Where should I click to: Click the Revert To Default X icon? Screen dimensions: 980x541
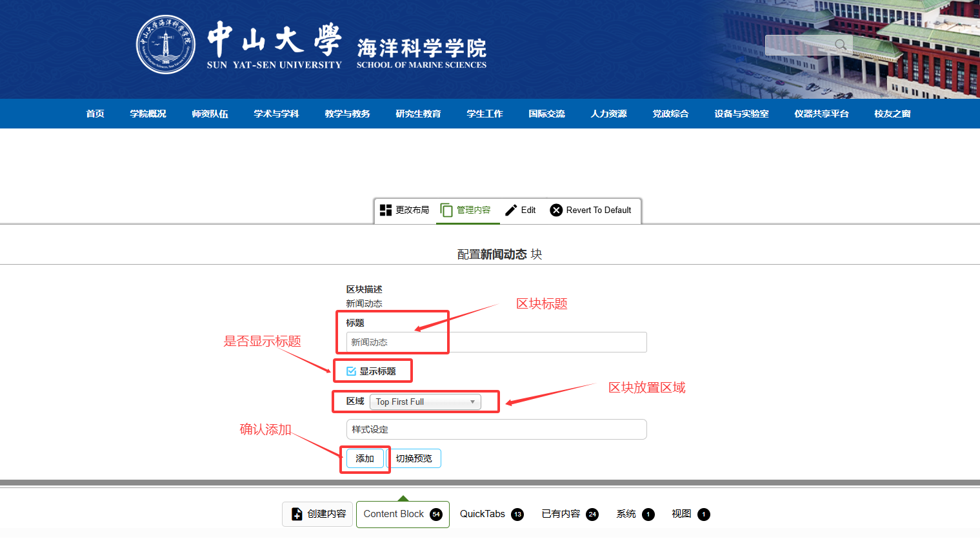(556, 210)
